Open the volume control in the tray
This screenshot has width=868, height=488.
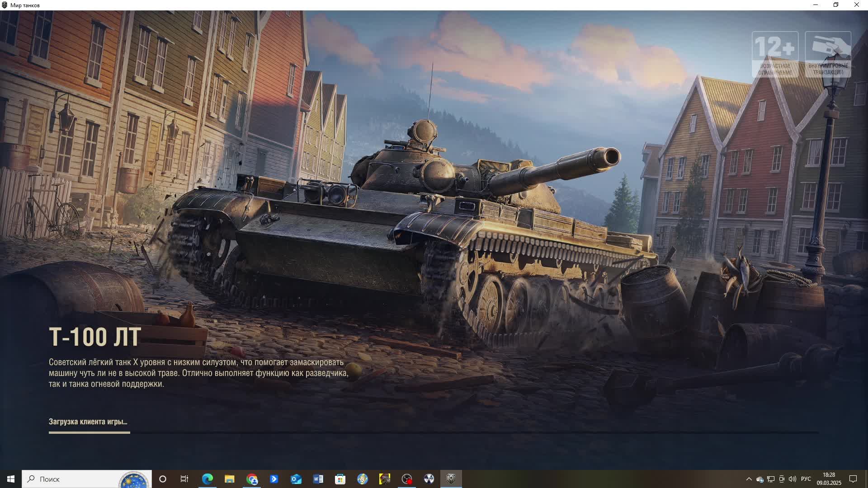click(x=792, y=479)
